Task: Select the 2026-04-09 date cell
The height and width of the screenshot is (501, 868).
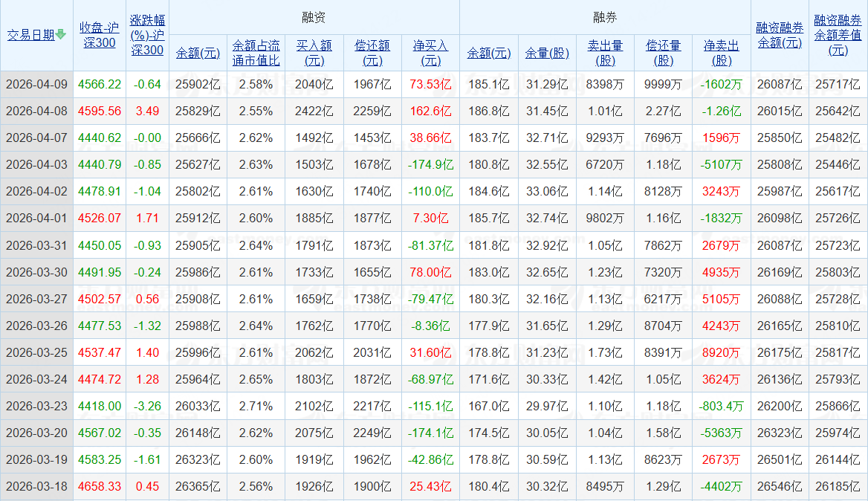Action: click(36, 84)
